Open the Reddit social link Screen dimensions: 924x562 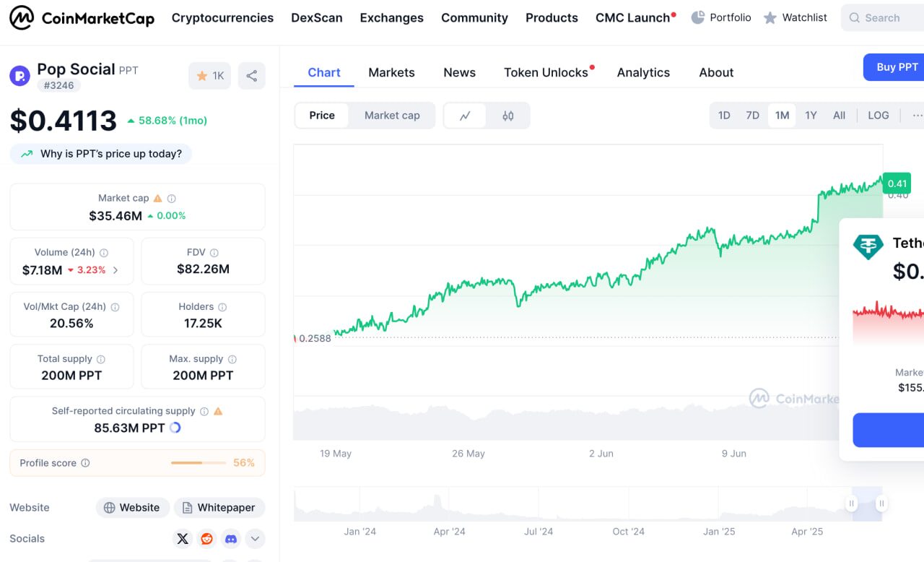(207, 539)
